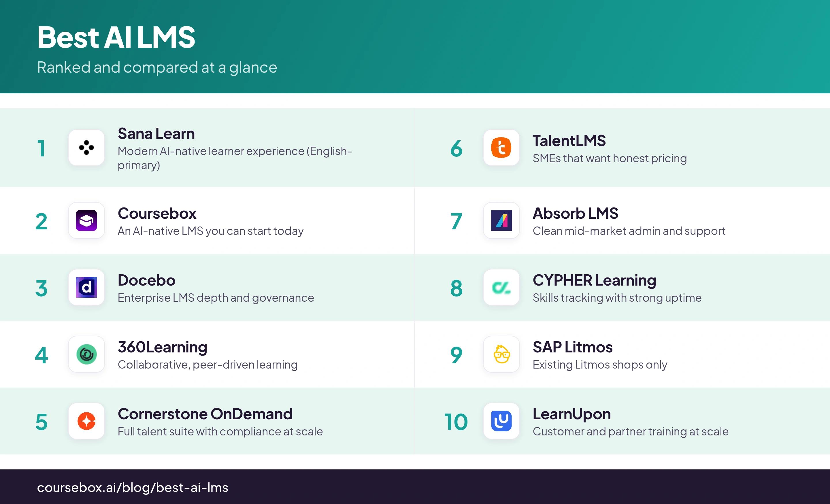The image size is (830, 504).
Task: Click rank number 6 beside TalentLMS
Action: [456, 148]
